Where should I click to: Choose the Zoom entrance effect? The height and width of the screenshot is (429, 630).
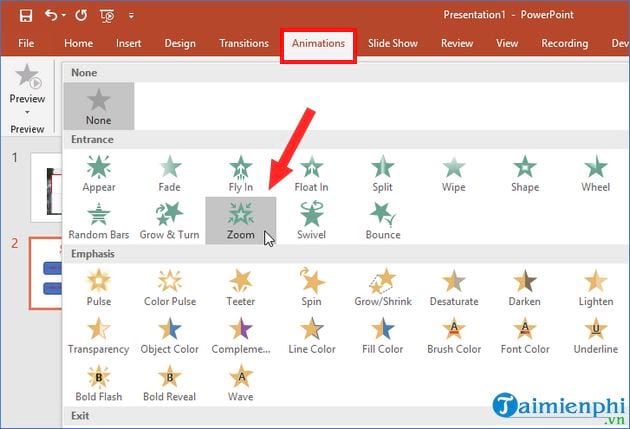pyautogui.click(x=241, y=221)
